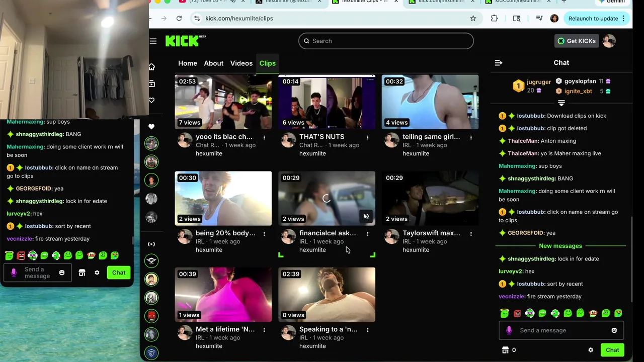Open options for the "Met a lifetime 'N..." clip
The width and height of the screenshot is (644, 362).
pos(264,330)
